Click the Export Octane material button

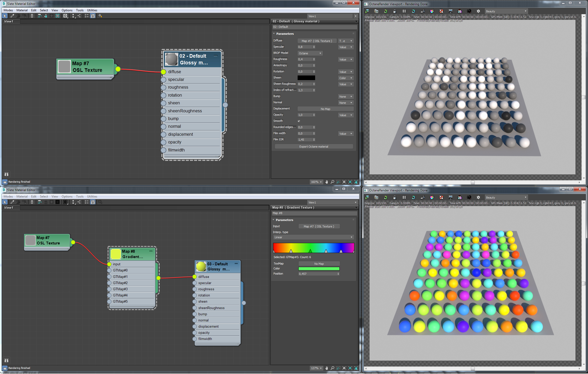click(x=314, y=147)
